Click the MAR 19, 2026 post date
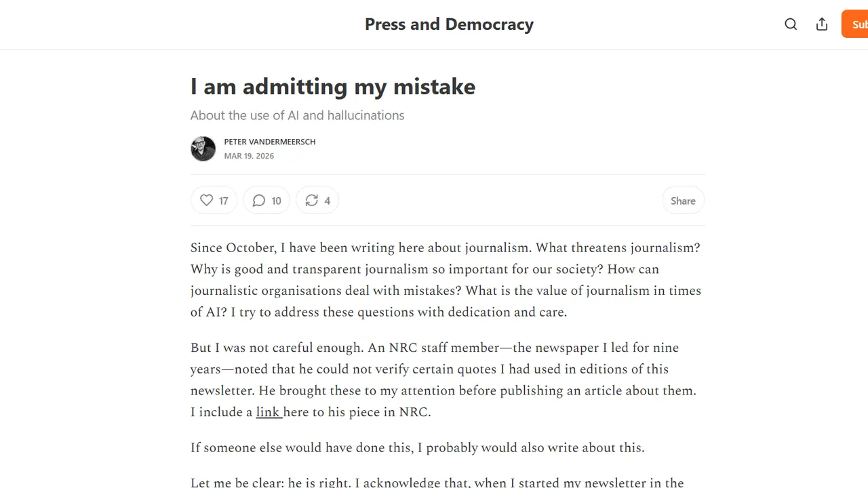The width and height of the screenshot is (868, 488). click(x=249, y=156)
